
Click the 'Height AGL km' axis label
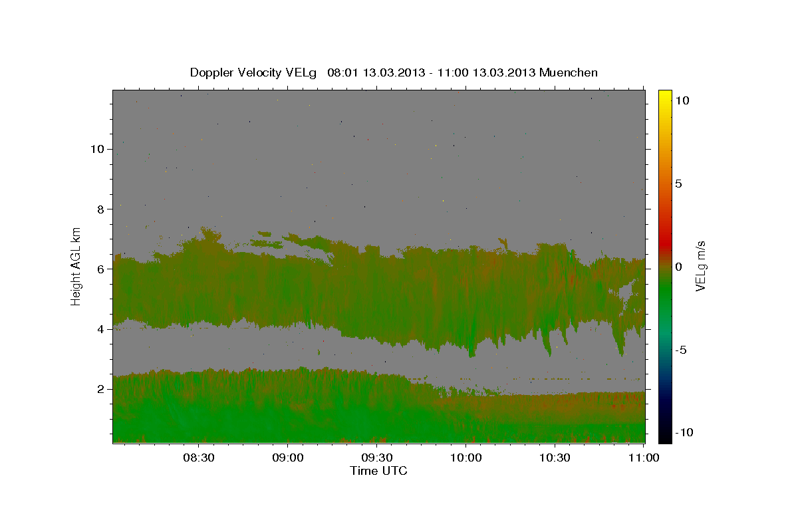76,265
